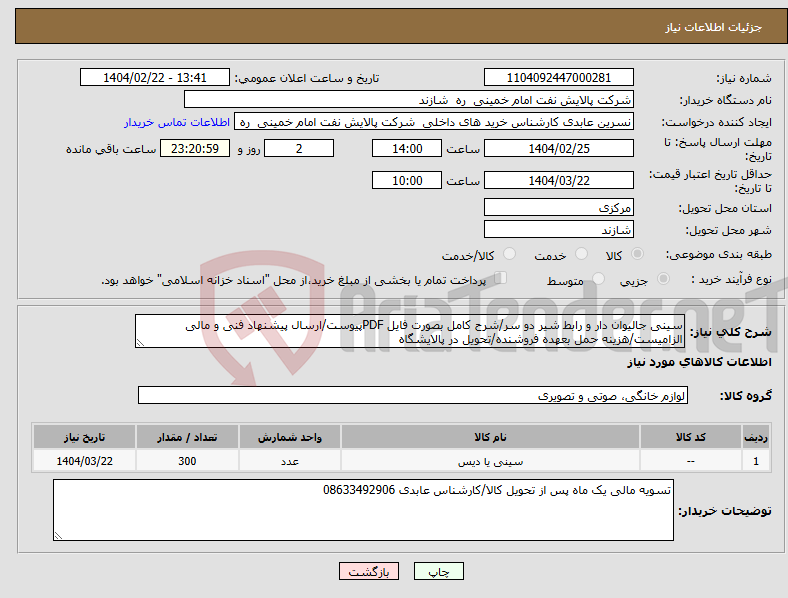
Task: Click the response deadline time 14:00
Action: coord(407,148)
